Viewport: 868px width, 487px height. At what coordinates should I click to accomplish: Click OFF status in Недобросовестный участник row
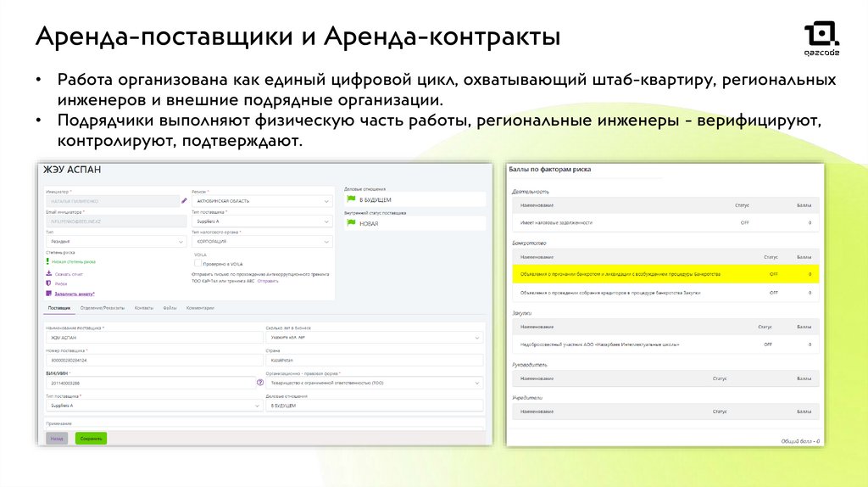tap(768, 344)
